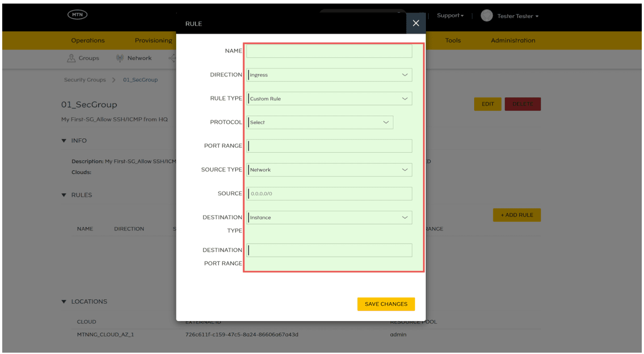Open the SOURCE TYPE Network dropdown

(329, 170)
